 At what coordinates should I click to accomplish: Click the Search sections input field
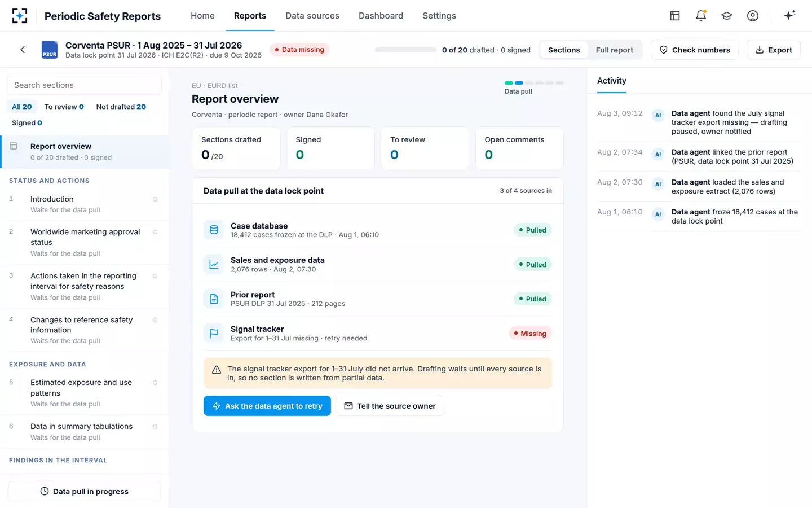click(85, 85)
